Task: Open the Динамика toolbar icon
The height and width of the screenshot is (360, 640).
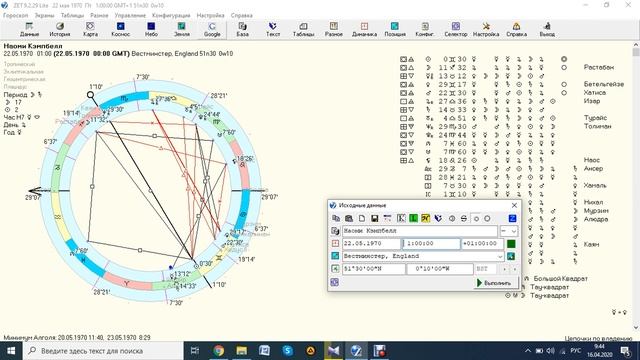Action: coord(364,30)
